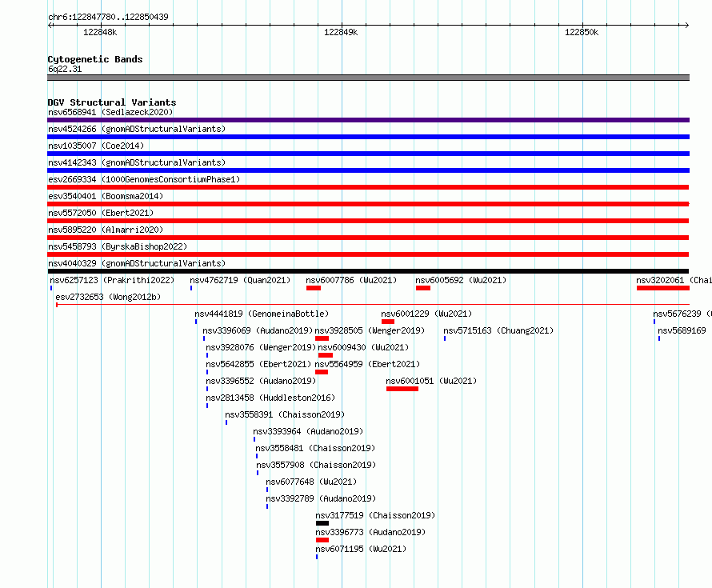Click the chr6:122847780..122850439 coordinate label
Screen dimensions: 712x588
tap(108, 17)
